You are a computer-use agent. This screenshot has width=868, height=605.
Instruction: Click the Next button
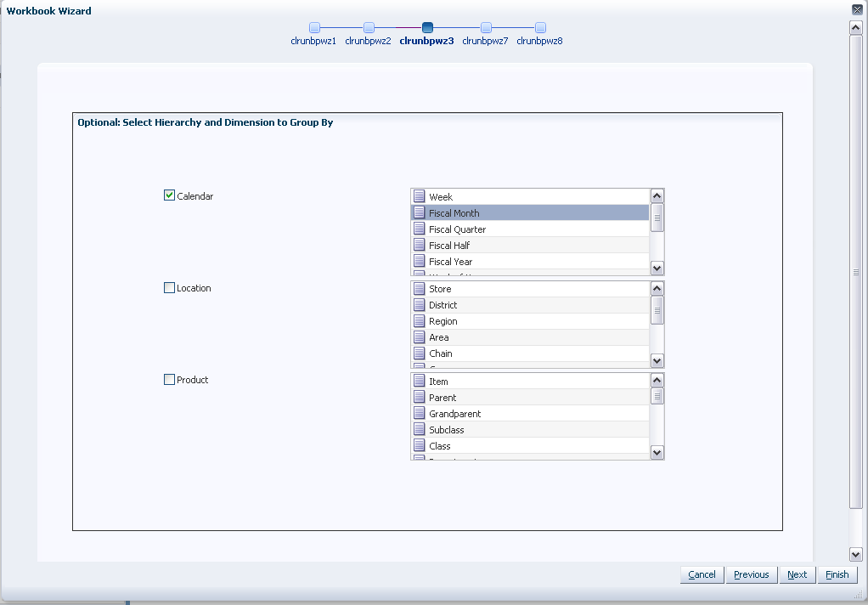(798, 574)
